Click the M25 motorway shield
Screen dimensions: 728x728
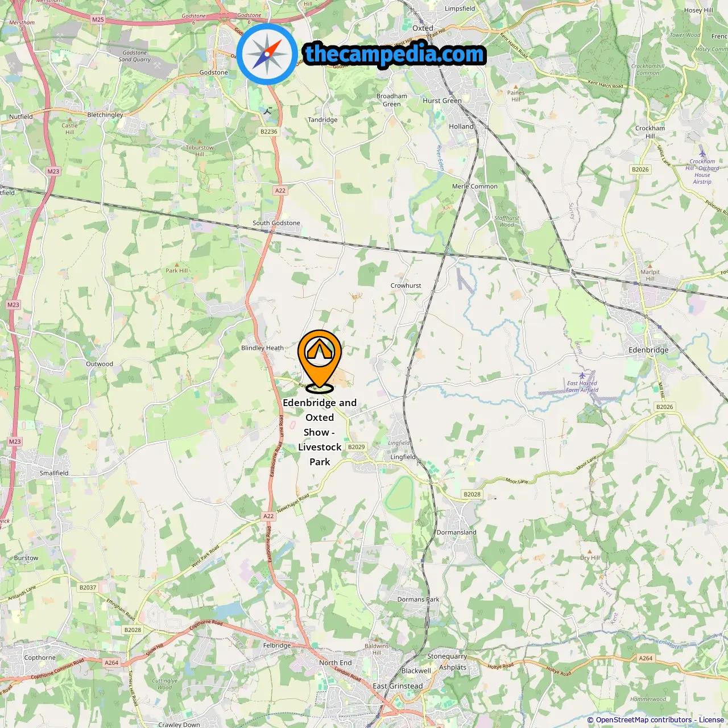pos(98,19)
